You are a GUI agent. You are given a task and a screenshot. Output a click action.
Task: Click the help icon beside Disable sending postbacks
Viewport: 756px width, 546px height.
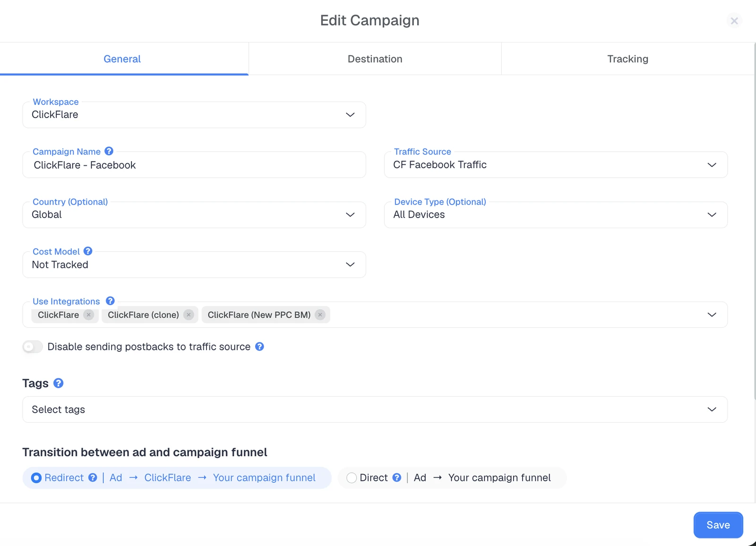pos(259,347)
